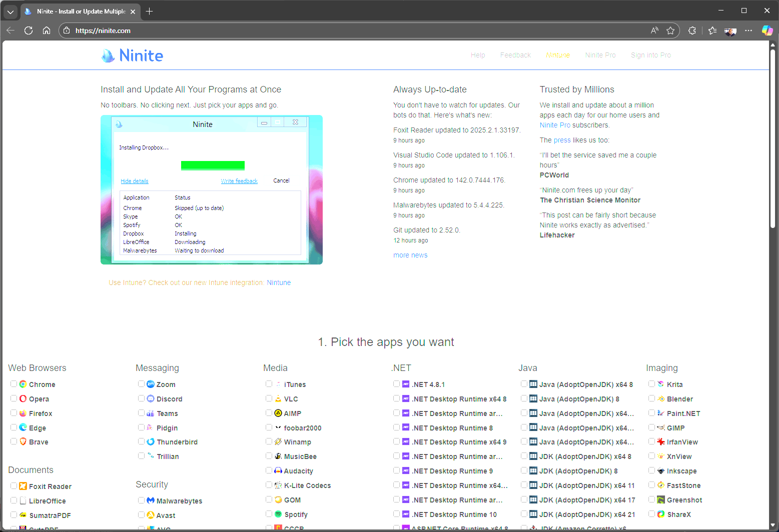Open the browser settings menu

(748, 30)
